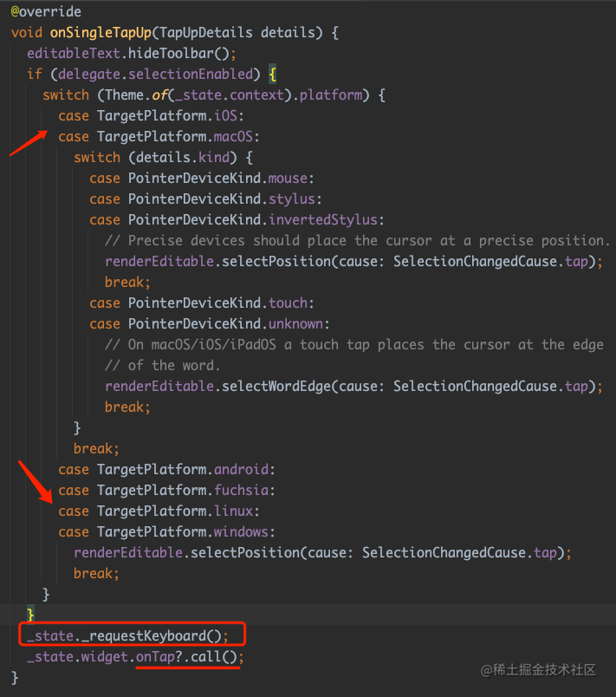Click case TargetPlatform.windows line
The width and height of the screenshot is (616, 697).
point(166,532)
